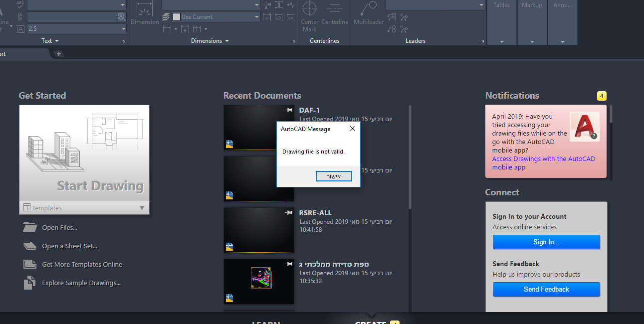Open the text height 2.5 dropdown
Viewport: 644px width, 324px height.
coord(124,29)
